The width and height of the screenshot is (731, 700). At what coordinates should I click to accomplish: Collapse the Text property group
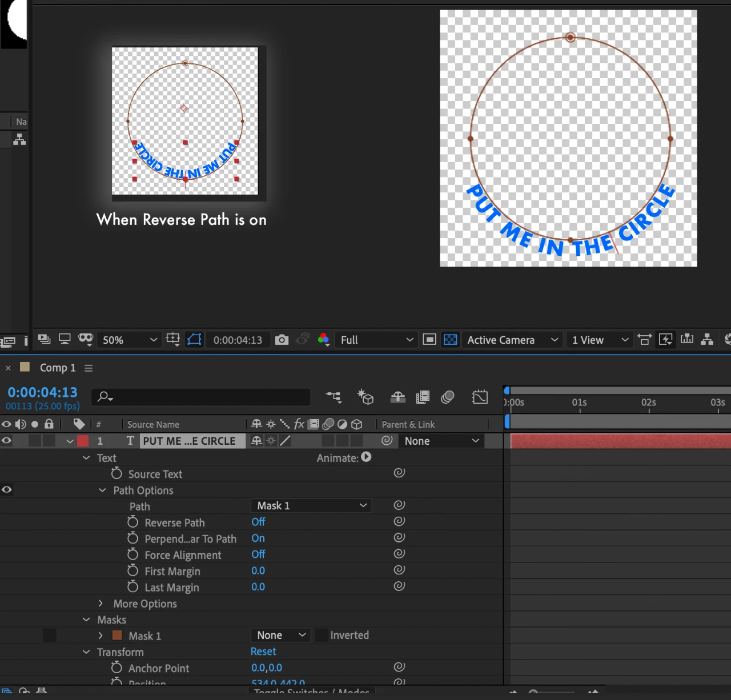tap(86, 458)
